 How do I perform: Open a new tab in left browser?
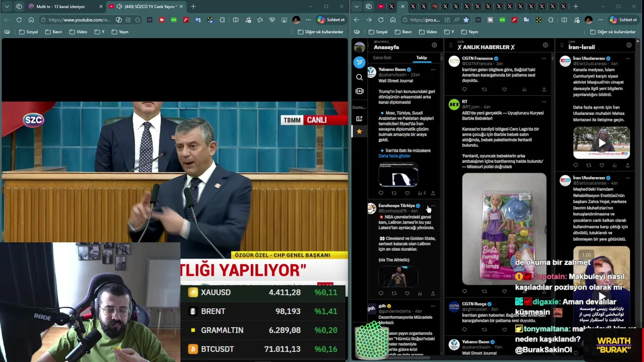pyautogui.click(x=193, y=7)
